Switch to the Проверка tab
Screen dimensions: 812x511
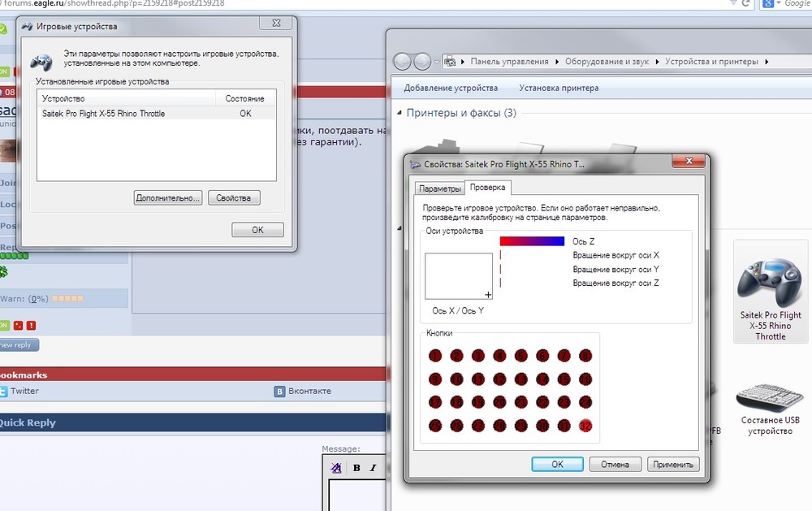click(487, 187)
